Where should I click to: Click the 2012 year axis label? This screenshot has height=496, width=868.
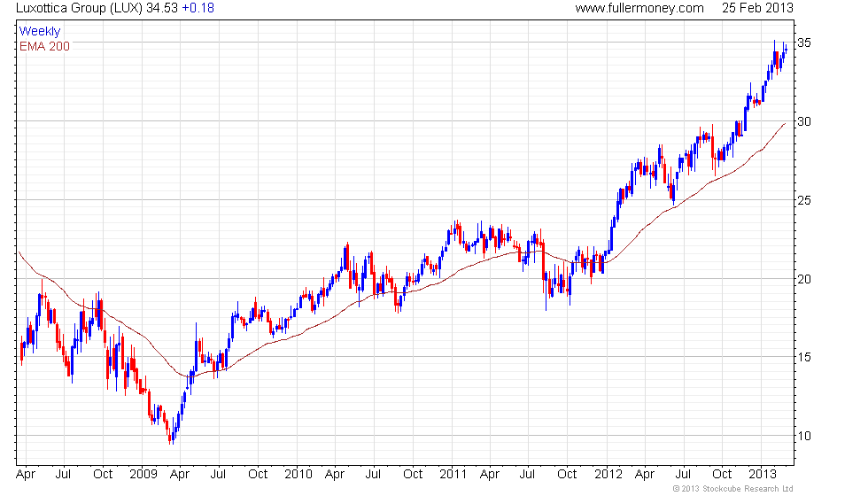(x=608, y=475)
